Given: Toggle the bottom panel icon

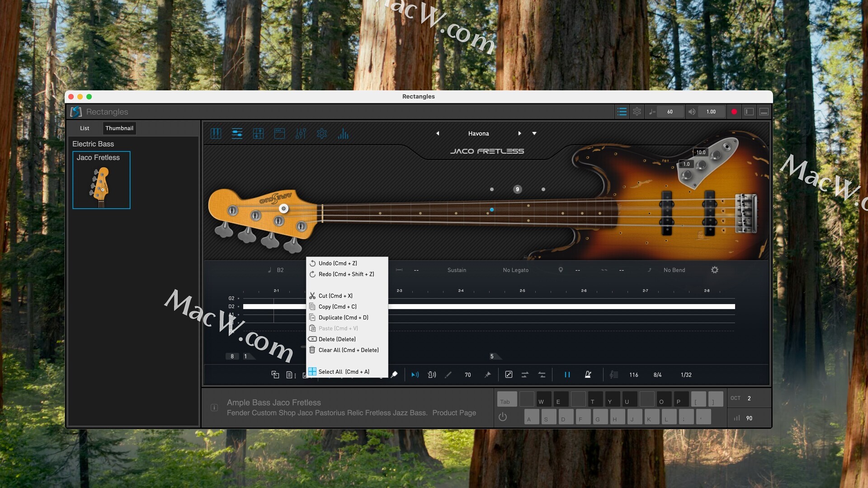Looking at the screenshot, I should coord(764,112).
